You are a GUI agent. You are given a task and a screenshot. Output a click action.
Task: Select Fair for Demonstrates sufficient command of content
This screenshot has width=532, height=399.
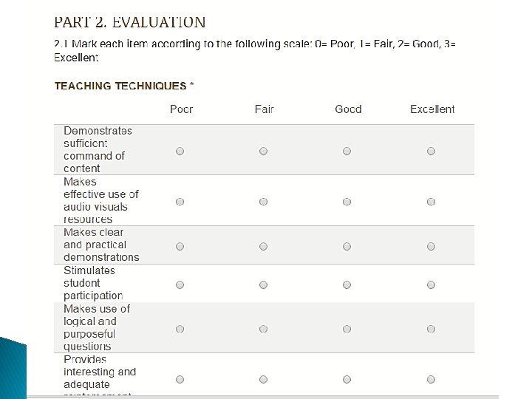coord(263,151)
